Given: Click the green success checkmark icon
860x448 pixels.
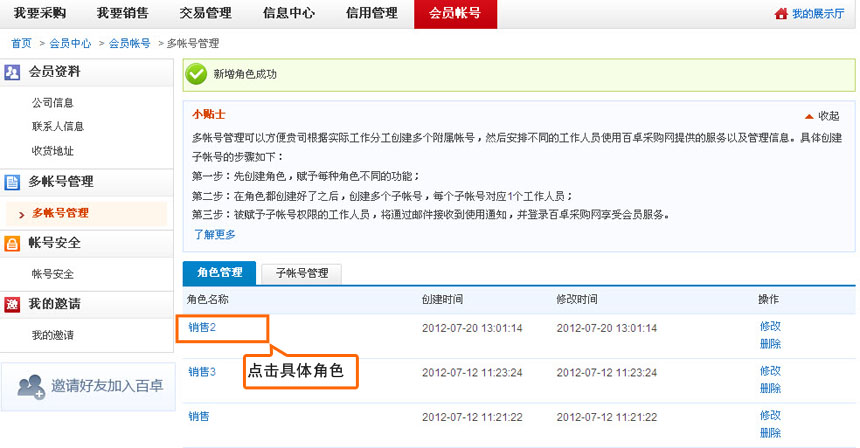Looking at the screenshot, I should (x=197, y=74).
